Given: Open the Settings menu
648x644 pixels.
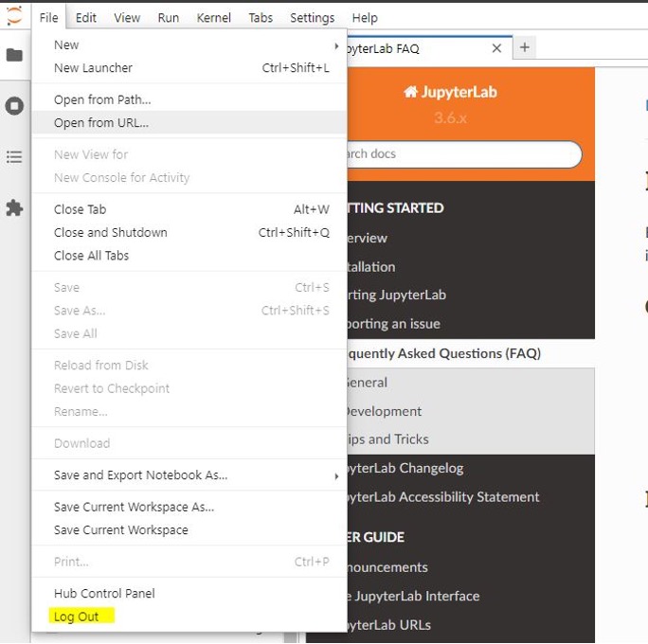Looking at the screenshot, I should pyautogui.click(x=312, y=18).
